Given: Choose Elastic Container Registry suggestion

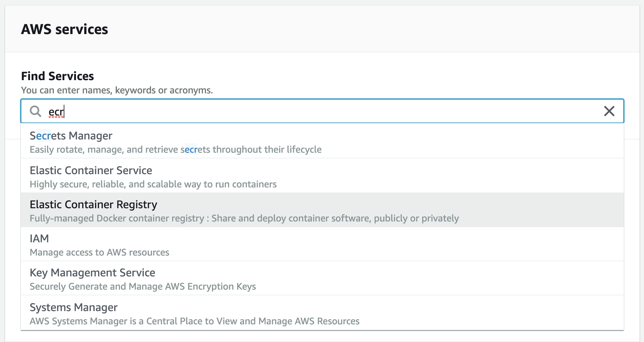Looking at the screenshot, I should pyautogui.click(x=93, y=204).
